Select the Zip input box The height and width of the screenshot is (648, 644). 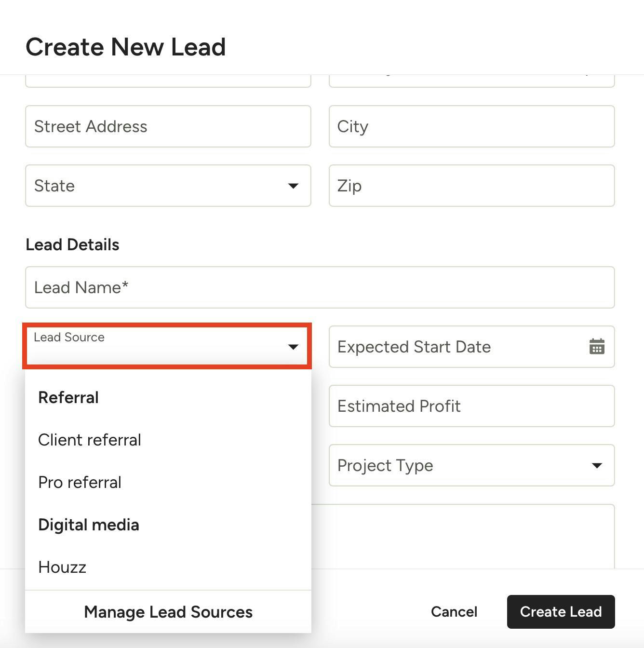[471, 186]
